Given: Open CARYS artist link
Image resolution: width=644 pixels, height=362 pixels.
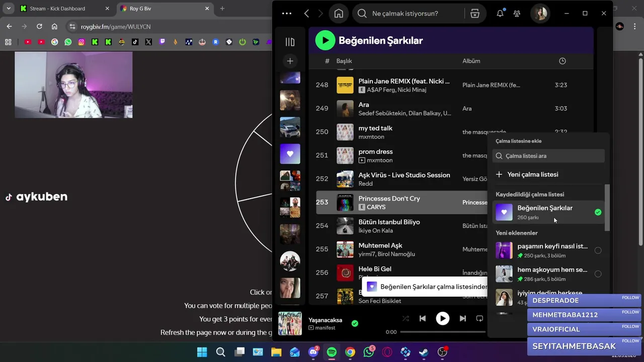Looking at the screenshot, I should point(376,207).
